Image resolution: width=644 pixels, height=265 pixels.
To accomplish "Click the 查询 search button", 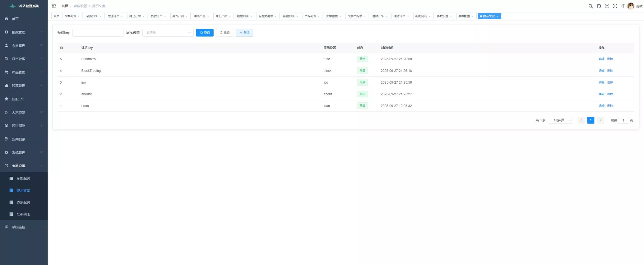I will tap(205, 33).
